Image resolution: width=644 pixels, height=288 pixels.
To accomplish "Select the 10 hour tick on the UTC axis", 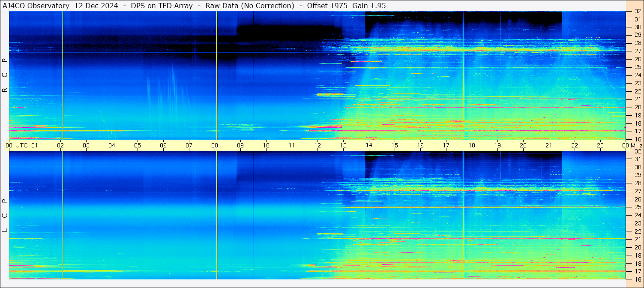I will click(x=266, y=145).
